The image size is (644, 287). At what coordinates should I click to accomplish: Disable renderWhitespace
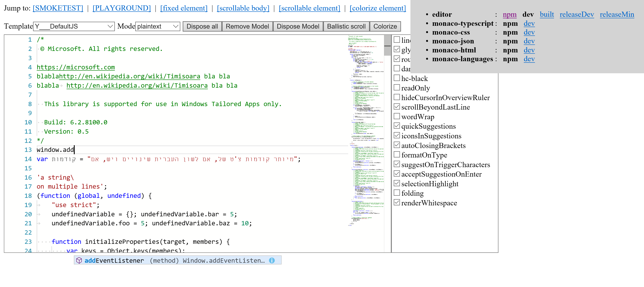[x=397, y=202]
